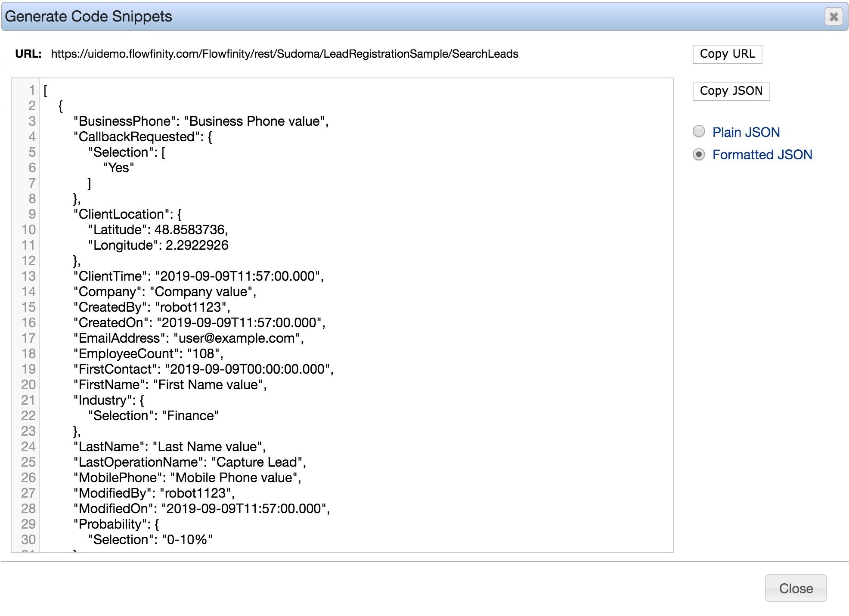Click the Formatted JSON label text
This screenshot has height=616, width=849.
(762, 155)
